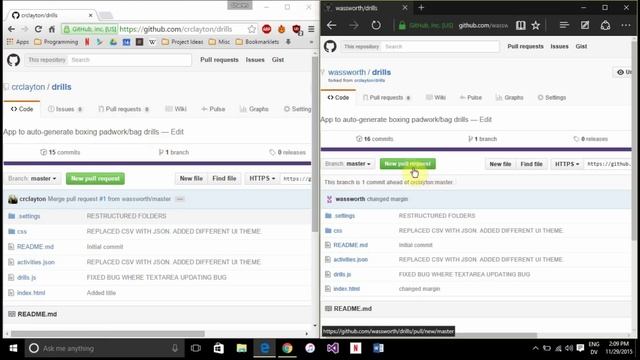Bookmark page with Chrome star icon
The image size is (640, 360).
point(252,29)
